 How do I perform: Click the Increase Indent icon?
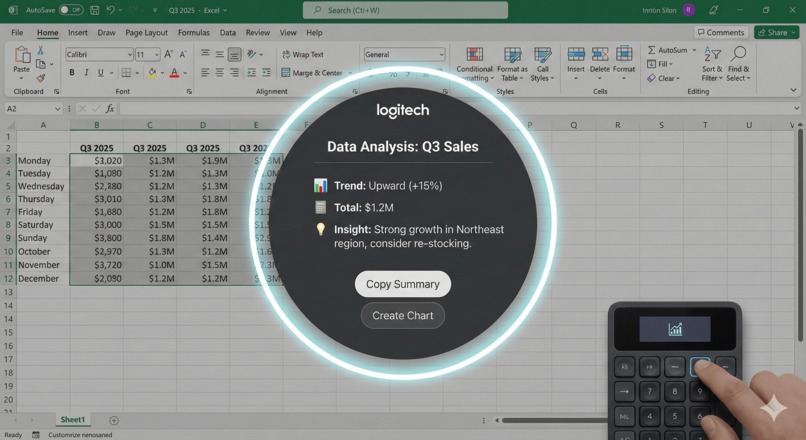point(266,72)
